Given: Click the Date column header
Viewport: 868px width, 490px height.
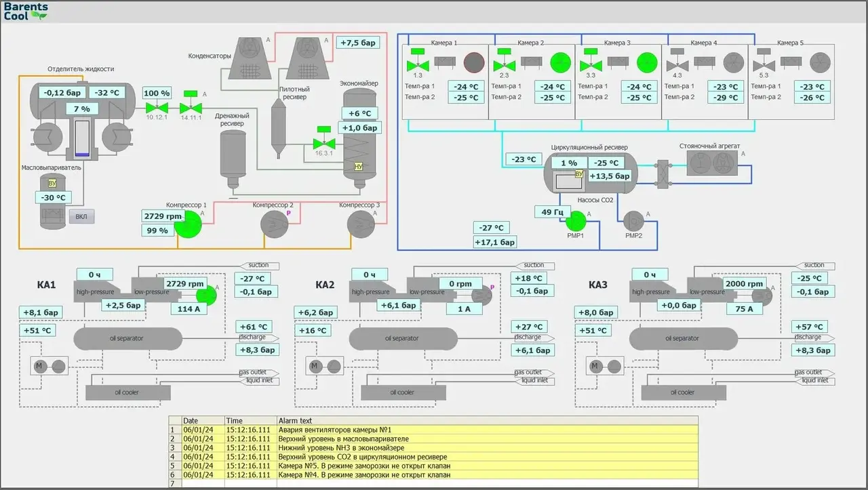Looking at the screenshot, I should (x=203, y=420).
